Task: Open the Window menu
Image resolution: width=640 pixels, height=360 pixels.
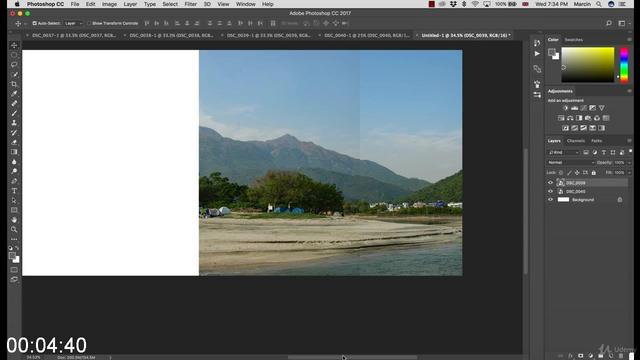Action: pyautogui.click(x=246, y=4)
